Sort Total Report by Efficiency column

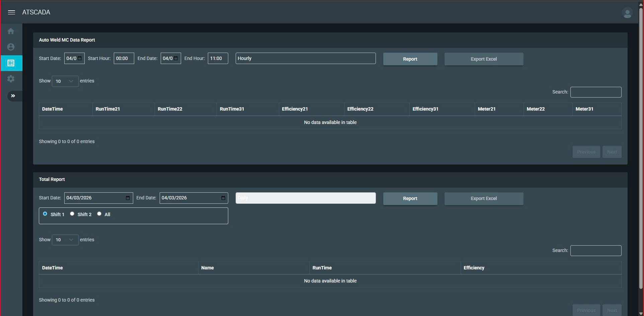pos(540,268)
